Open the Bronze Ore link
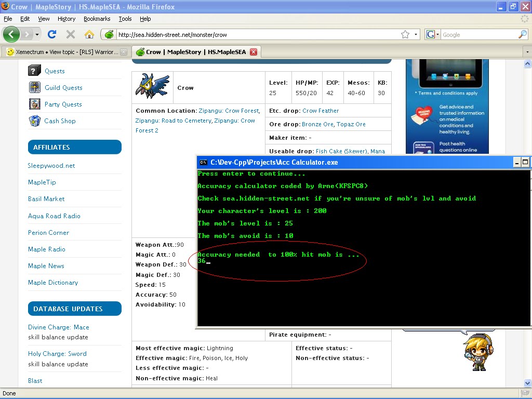This screenshot has width=532, height=399. tap(317, 124)
